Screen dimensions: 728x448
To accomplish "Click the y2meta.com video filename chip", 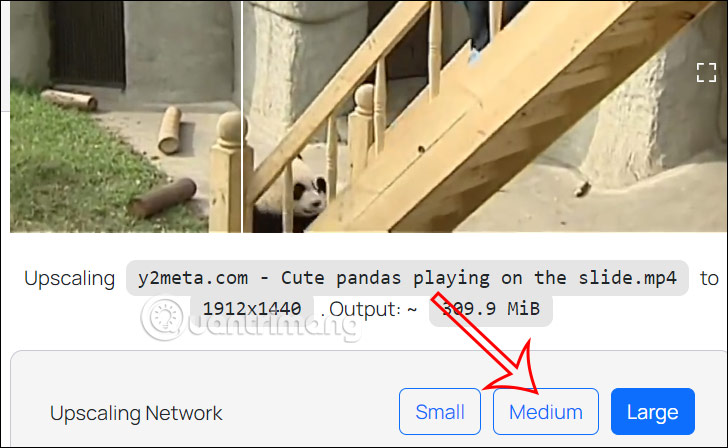I will (407, 278).
